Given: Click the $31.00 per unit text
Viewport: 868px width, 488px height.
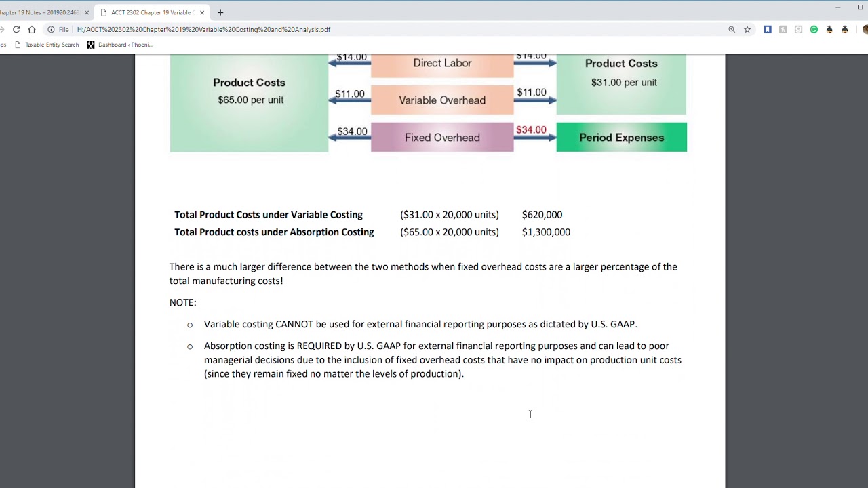Looking at the screenshot, I should pyautogui.click(x=624, y=82).
